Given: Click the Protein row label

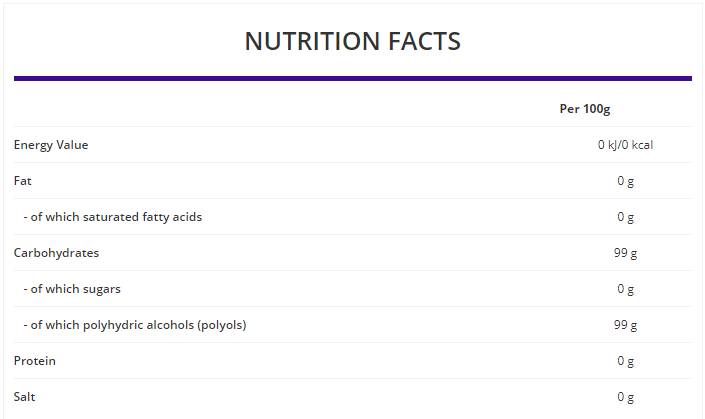Looking at the screenshot, I should point(35,361).
